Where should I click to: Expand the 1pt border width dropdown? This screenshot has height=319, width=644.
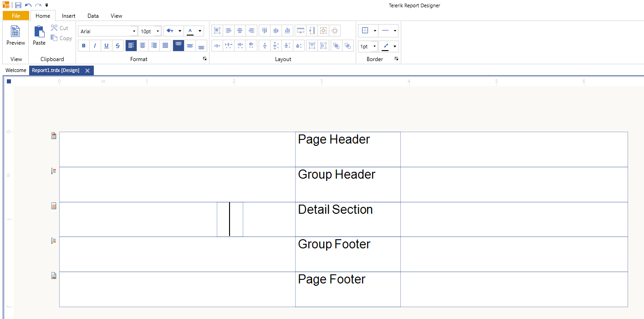point(374,46)
